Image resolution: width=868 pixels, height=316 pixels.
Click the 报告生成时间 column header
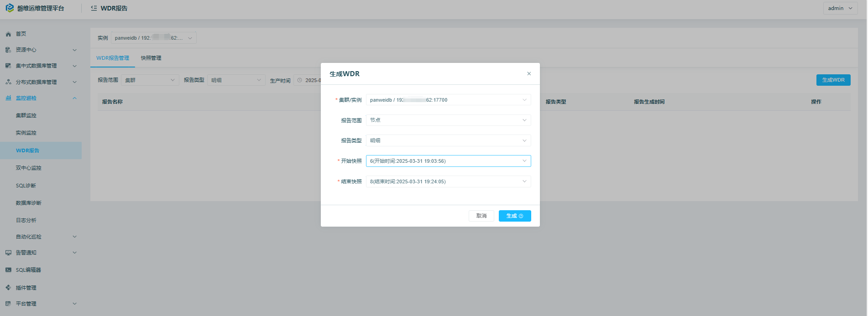[649, 102]
